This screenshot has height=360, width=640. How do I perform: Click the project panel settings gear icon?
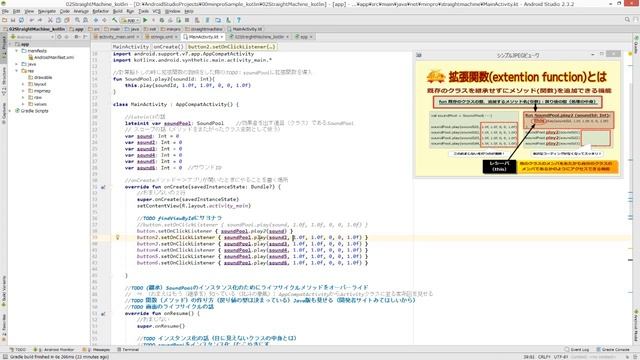pos(76,37)
